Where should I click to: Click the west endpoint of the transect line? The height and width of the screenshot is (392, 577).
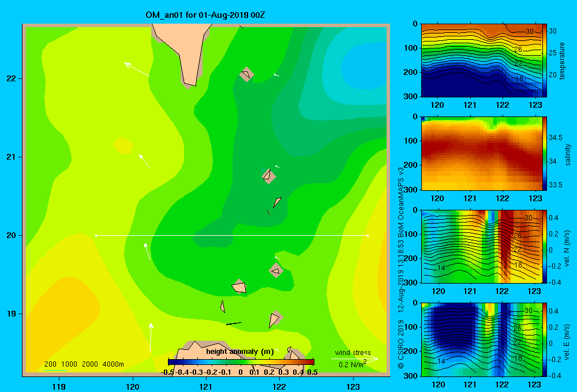[96, 235]
